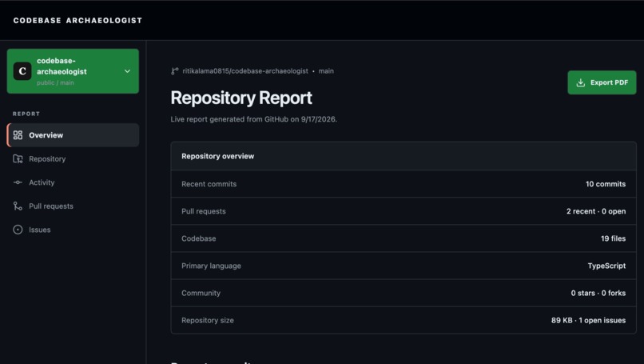Click the Live report generated date text
The width and height of the screenshot is (644, 364).
(x=254, y=119)
